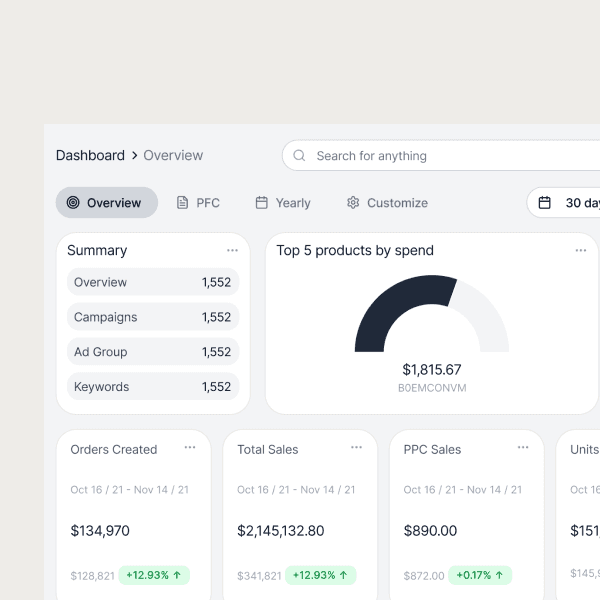Select the Ad Group row in Summary
This screenshot has width=600, height=600.
click(x=153, y=352)
